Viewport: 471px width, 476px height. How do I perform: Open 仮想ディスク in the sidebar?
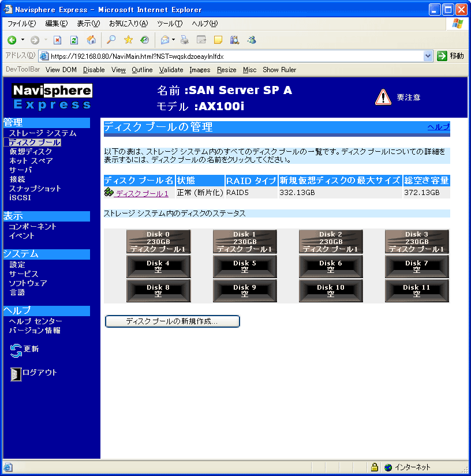31,152
